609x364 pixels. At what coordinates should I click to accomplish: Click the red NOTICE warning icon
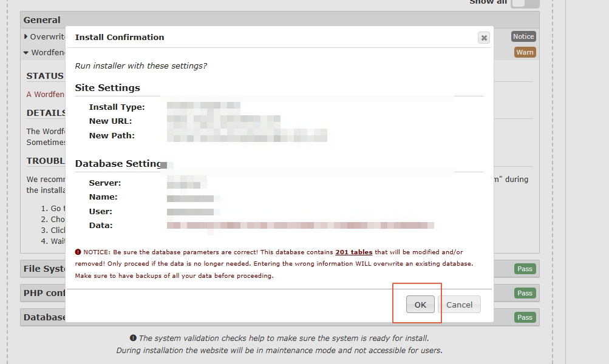click(x=78, y=252)
